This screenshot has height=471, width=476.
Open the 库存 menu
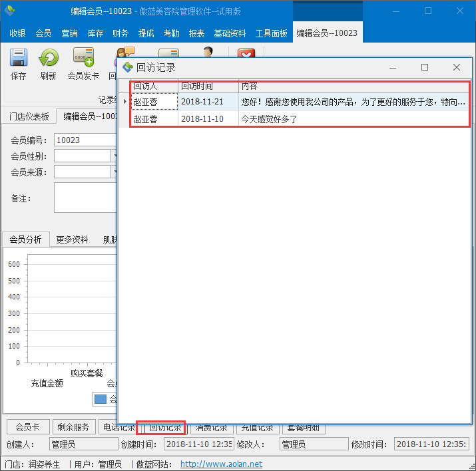tap(95, 33)
